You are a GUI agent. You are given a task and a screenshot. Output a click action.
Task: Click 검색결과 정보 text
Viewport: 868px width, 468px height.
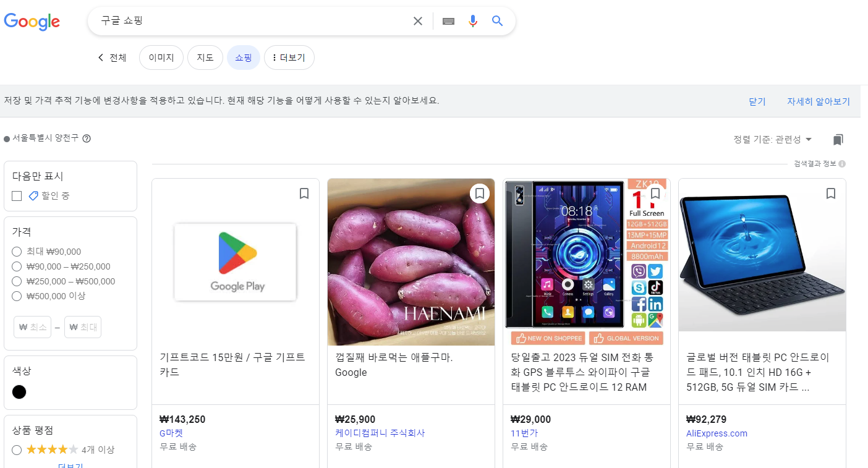point(815,164)
